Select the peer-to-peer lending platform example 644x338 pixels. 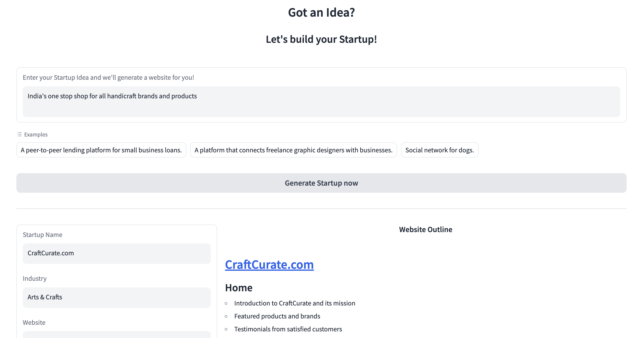[101, 150]
